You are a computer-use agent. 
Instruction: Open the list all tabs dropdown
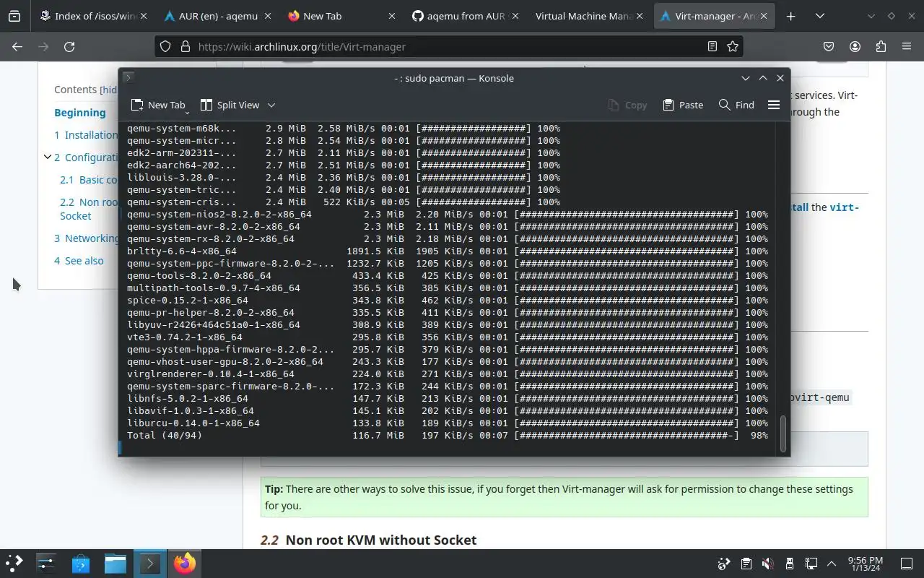[x=820, y=16]
